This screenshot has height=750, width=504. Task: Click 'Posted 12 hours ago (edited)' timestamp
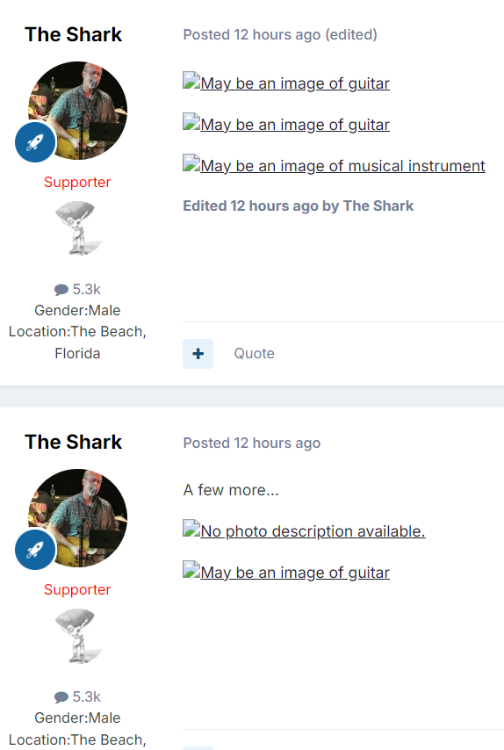(x=280, y=35)
